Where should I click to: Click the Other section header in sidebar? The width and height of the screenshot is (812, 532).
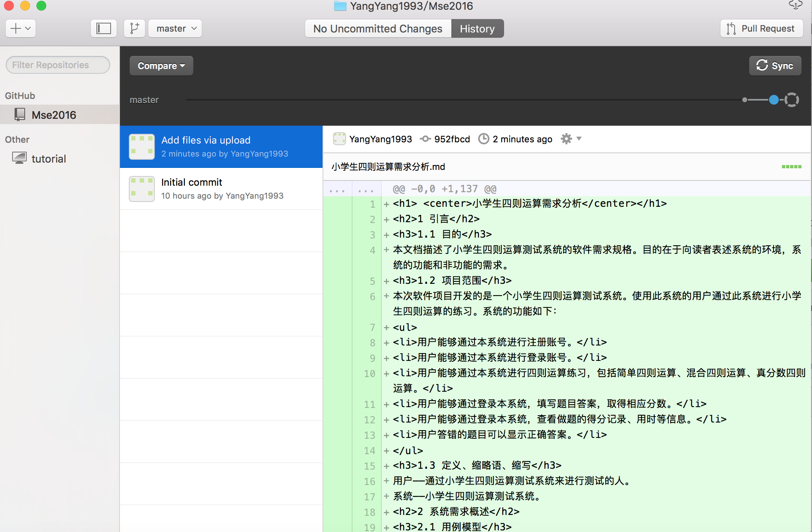click(17, 139)
